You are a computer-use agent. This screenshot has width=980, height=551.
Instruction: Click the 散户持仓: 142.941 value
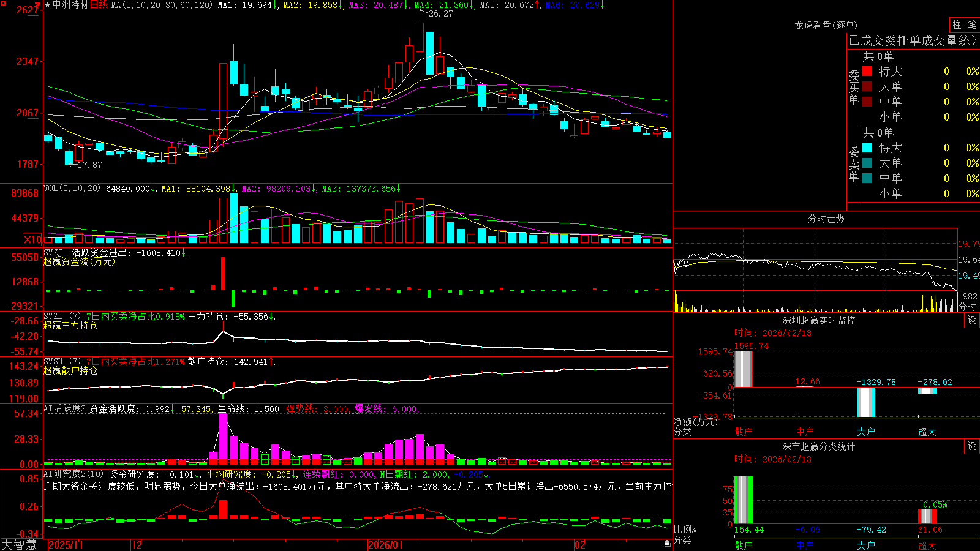(x=232, y=361)
